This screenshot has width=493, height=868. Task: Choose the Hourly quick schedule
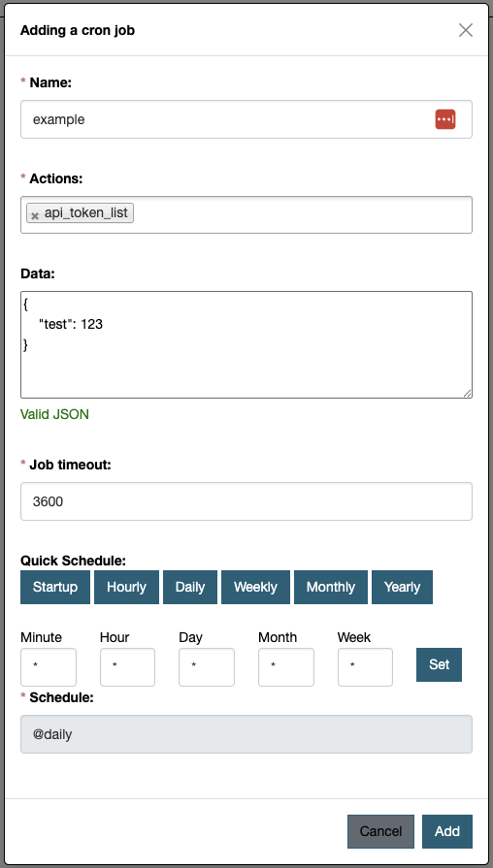tap(126, 587)
